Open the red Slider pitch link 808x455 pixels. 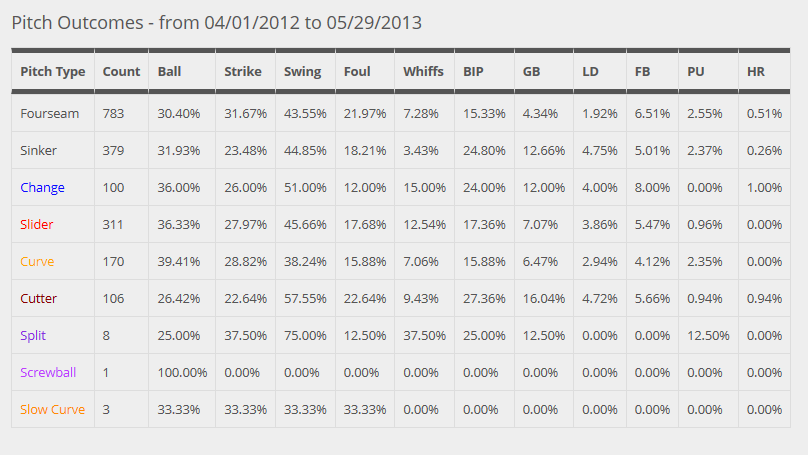pyautogui.click(x=37, y=225)
